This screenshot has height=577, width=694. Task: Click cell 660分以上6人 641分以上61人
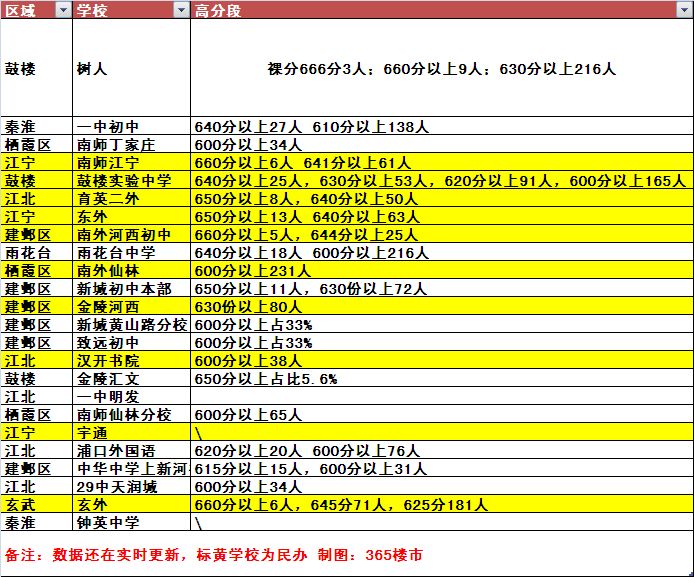click(x=442, y=163)
